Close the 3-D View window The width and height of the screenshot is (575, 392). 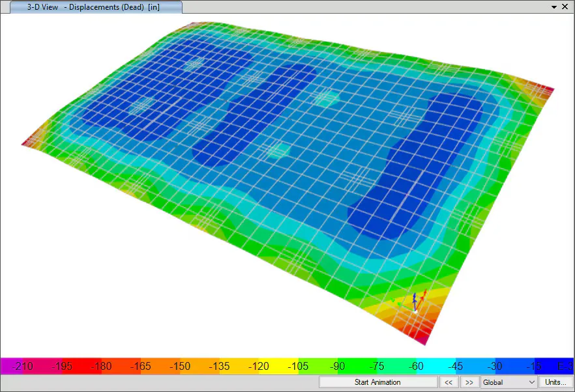(x=565, y=7)
